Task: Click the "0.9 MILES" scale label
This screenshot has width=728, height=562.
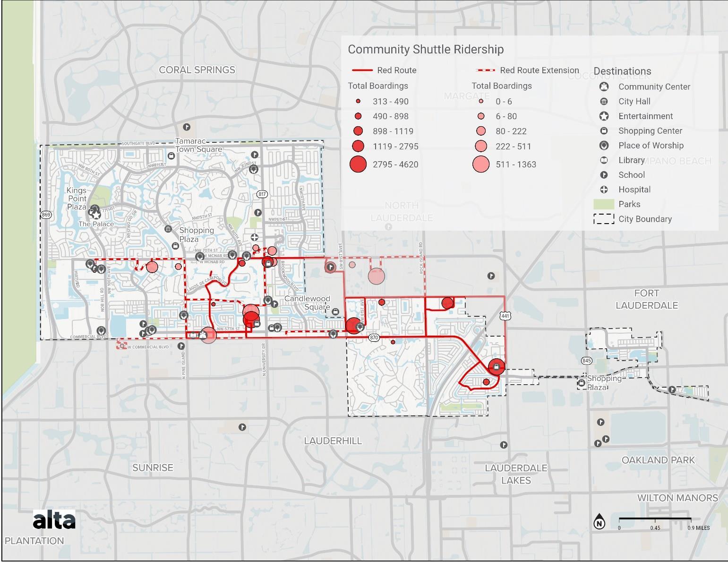Action: [x=698, y=528]
